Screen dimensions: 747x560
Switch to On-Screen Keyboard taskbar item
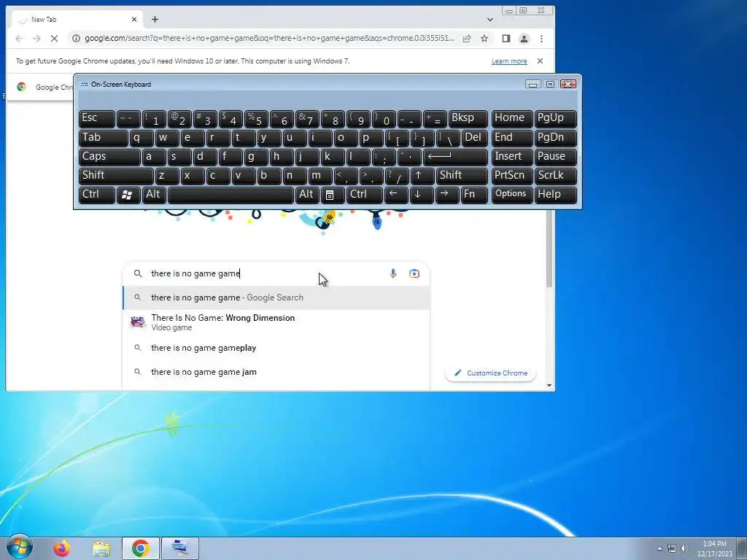[x=179, y=548]
